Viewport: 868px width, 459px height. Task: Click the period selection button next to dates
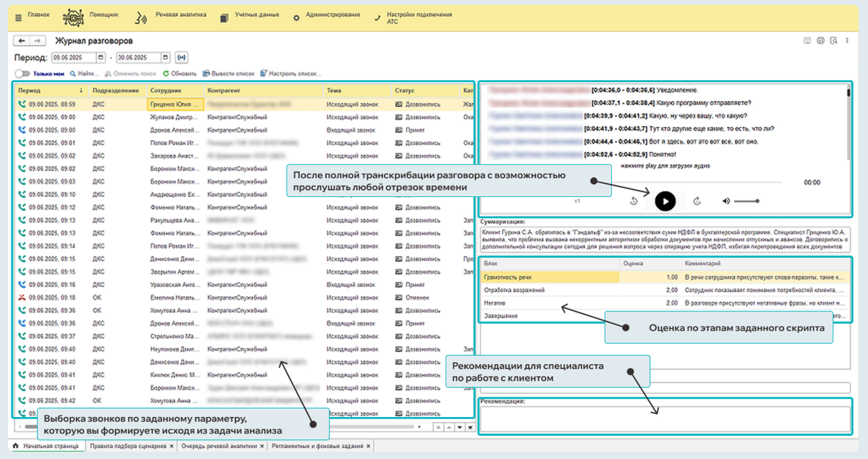pos(182,57)
